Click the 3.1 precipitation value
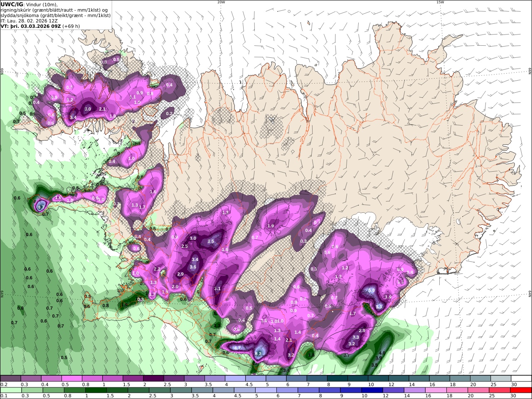Image resolution: width=532 pixels, height=399 pixels. [217, 288]
